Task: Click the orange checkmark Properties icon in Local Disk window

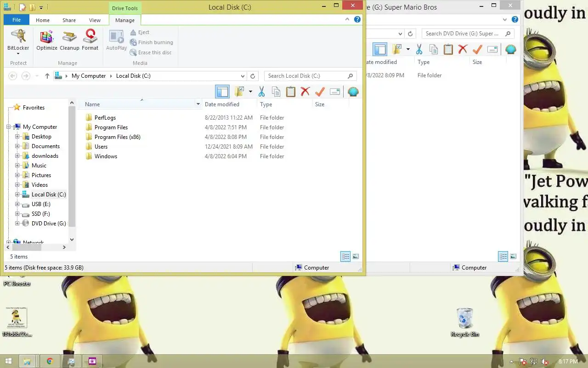Action: 320,92
